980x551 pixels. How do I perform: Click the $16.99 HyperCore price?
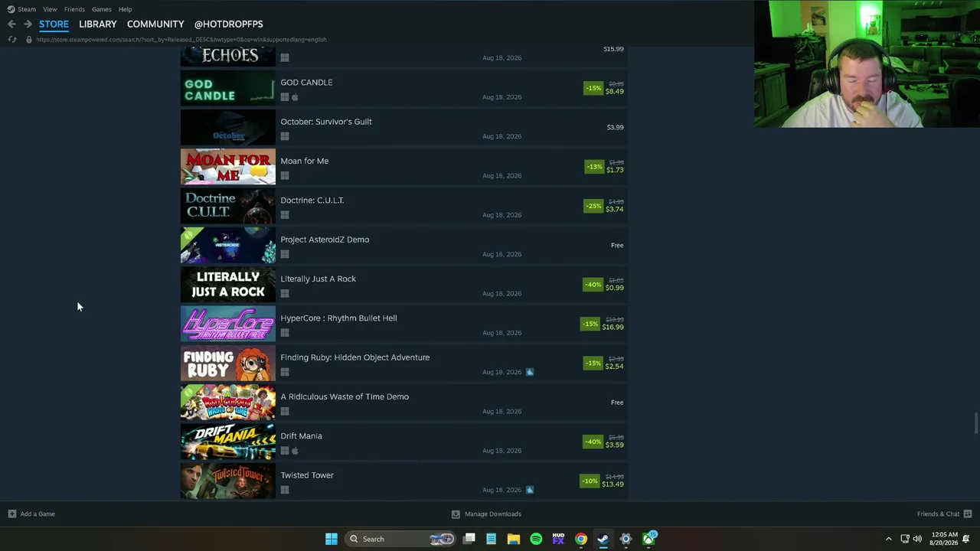tap(612, 328)
